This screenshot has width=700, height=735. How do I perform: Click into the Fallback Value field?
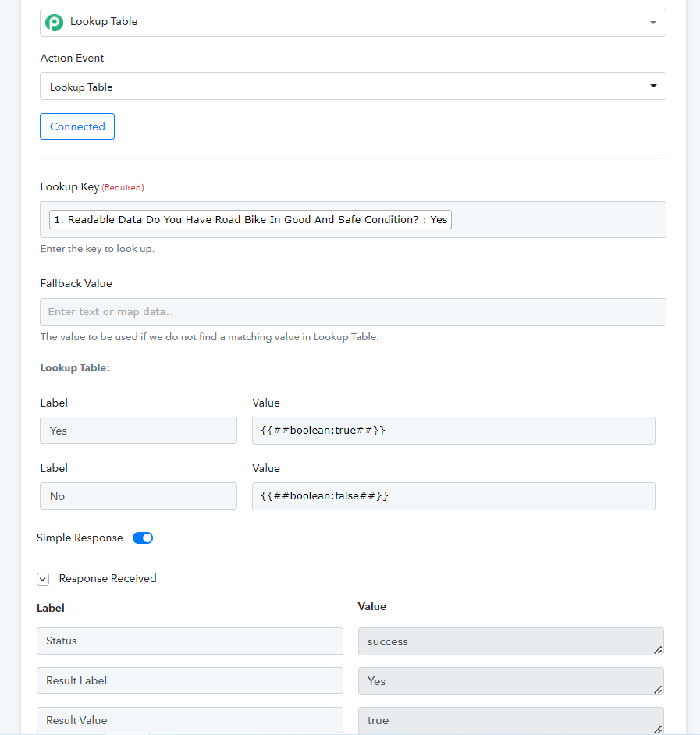click(353, 312)
